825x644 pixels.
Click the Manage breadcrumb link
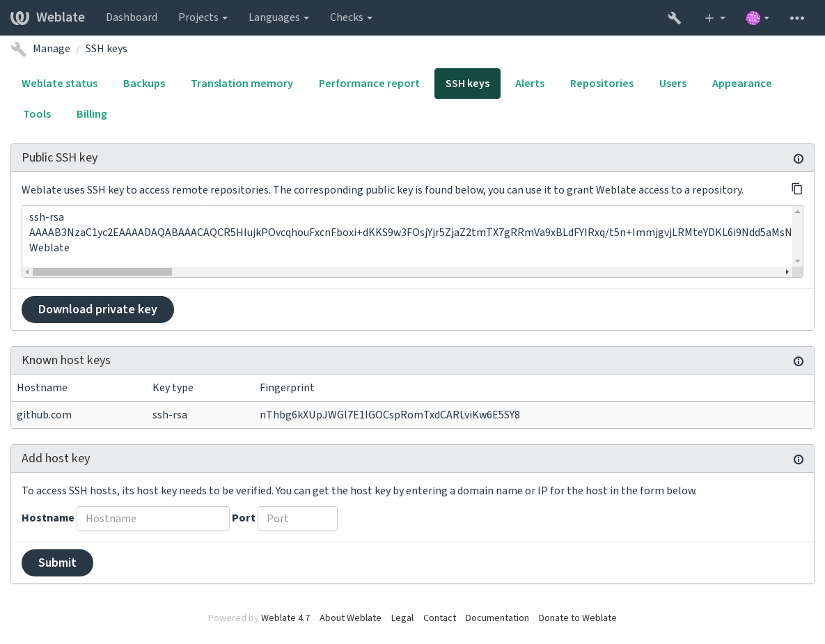tap(51, 49)
